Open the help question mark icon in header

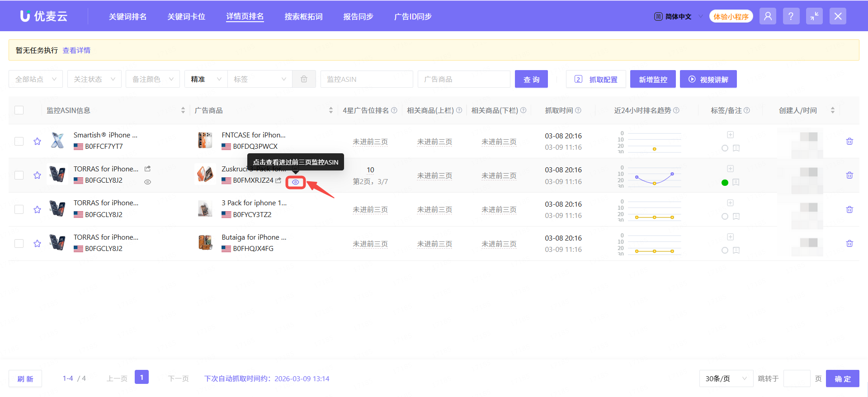coord(791,16)
